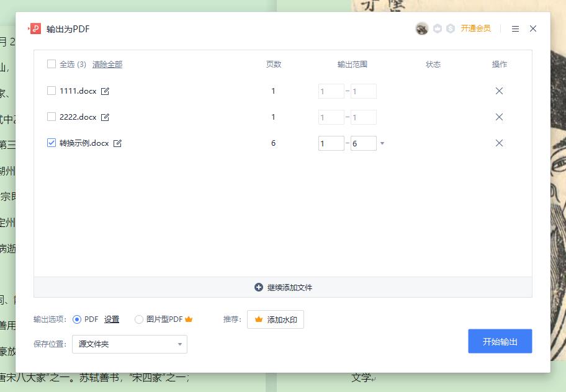The image size is (566, 392).
Task: Open the hamburger menu in title bar
Action: click(x=515, y=29)
